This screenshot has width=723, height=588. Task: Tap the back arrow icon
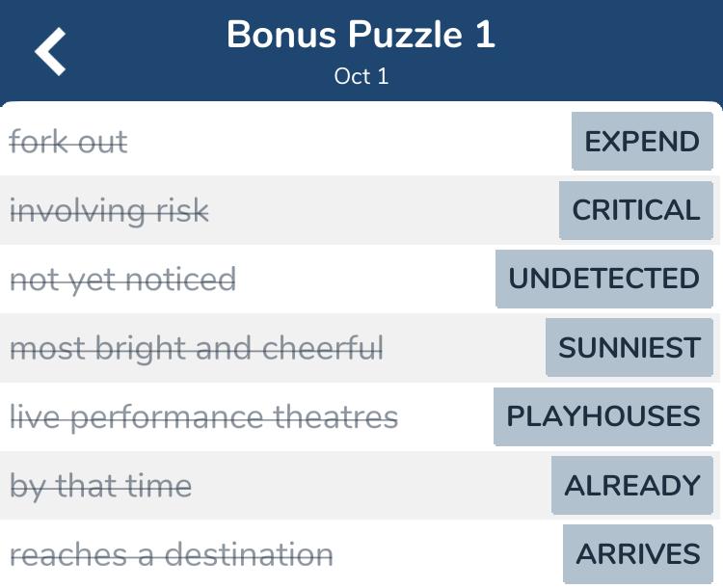(51, 51)
